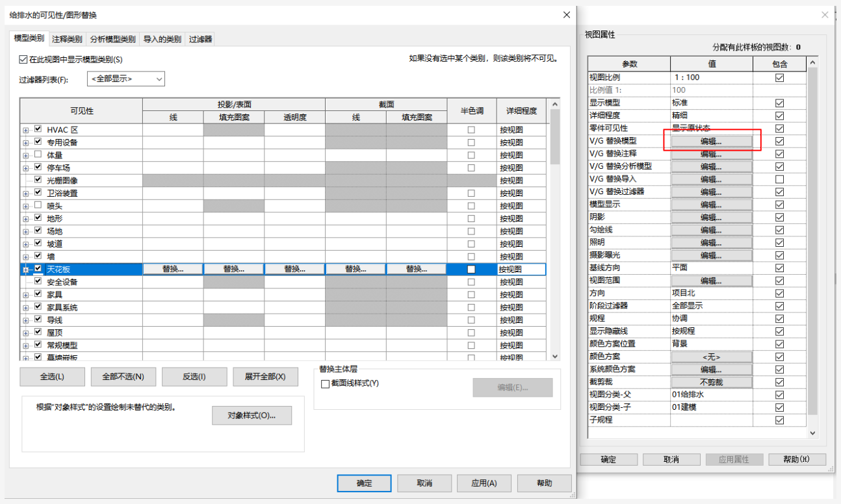The height and width of the screenshot is (504, 841).
Task: Enable the 体量 category checkbox
Action: pos(38,155)
